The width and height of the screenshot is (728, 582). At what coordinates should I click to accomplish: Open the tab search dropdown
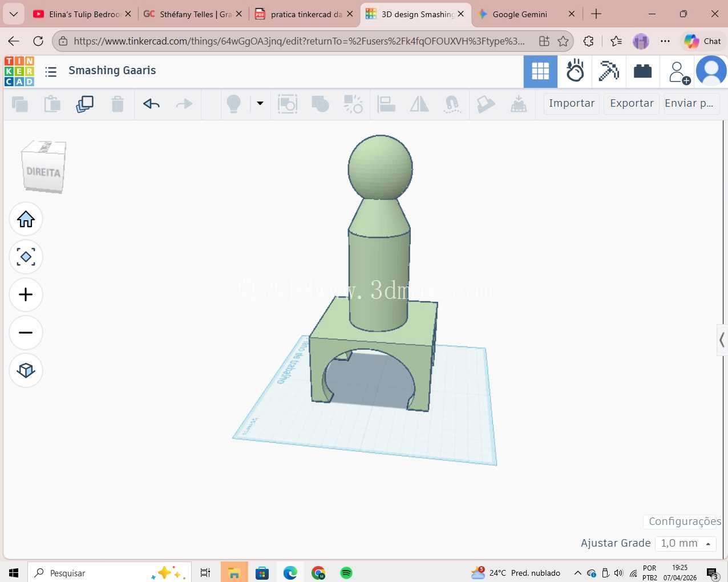tap(14, 14)
